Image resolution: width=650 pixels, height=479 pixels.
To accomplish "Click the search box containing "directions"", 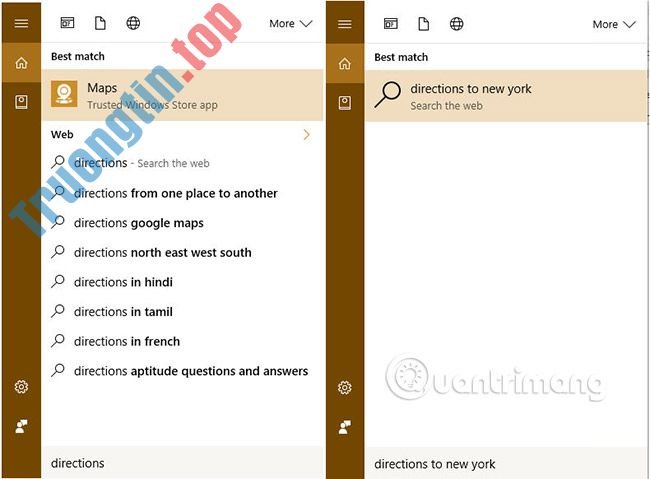I will coord(180,463).
